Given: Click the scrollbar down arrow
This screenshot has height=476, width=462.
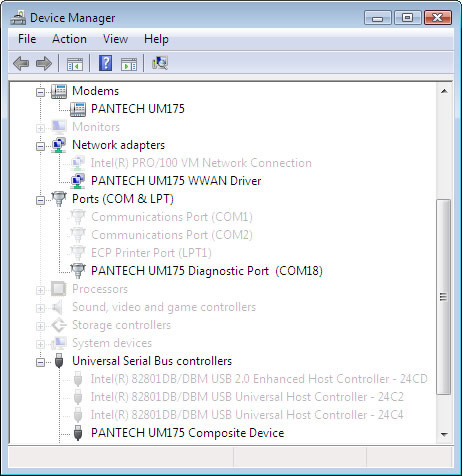Looking at the screenshot, I should 444,434.
